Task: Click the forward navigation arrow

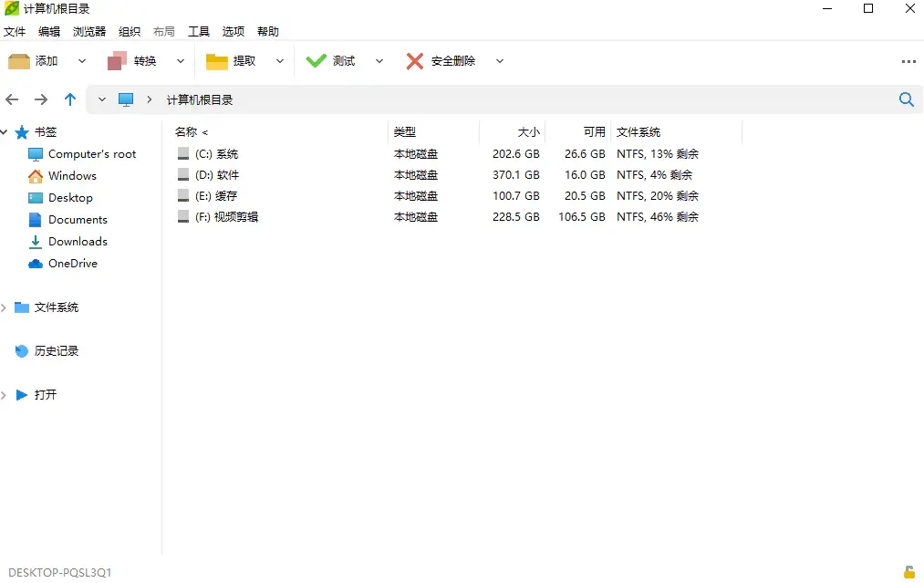Action: pos(41,99)
